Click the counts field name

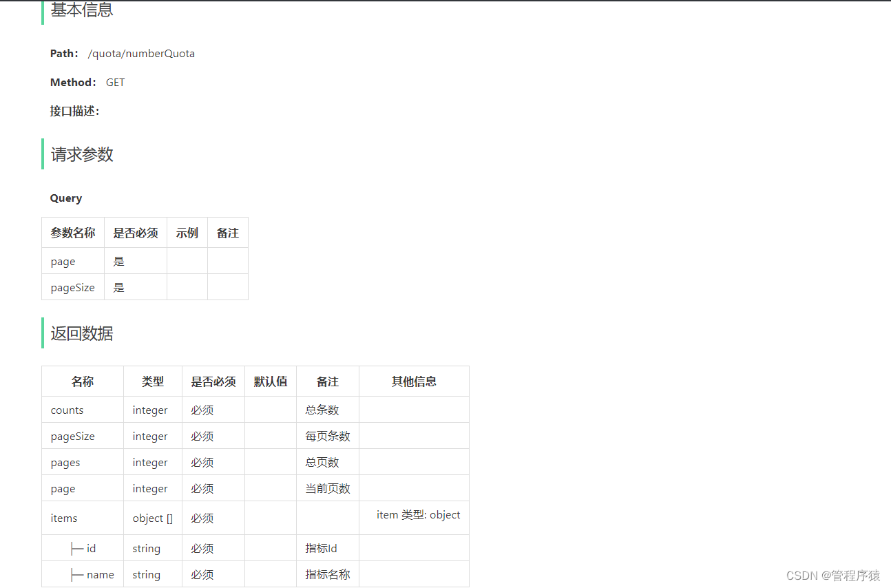(67, 410)
